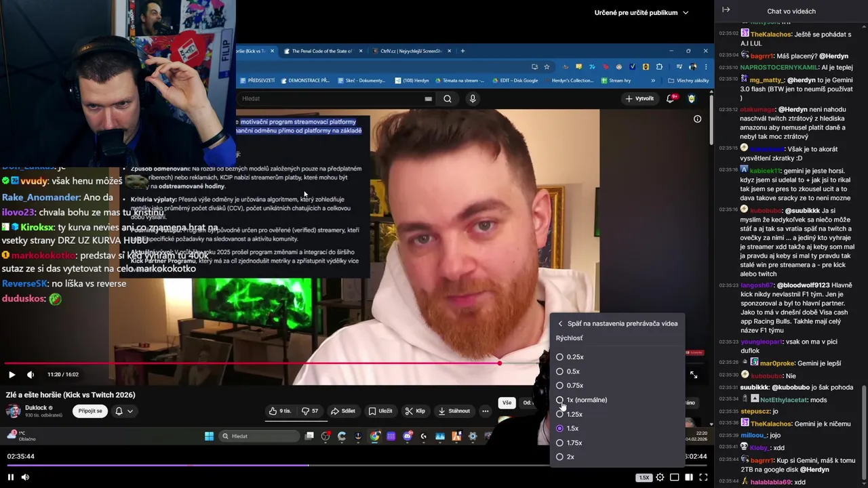This screenshot has width=868, height=488.
Task: Open the DEMONSTRACE PŘ... bookmark
Action: [304, 81]
